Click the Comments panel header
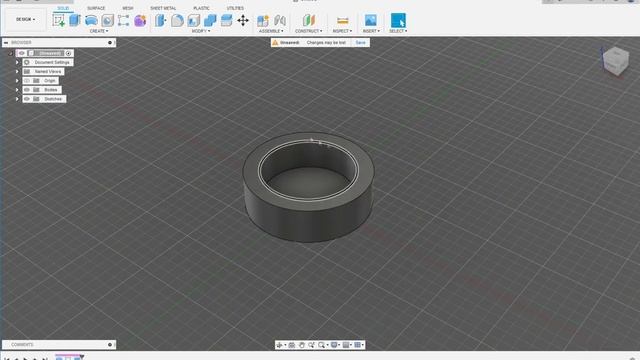 (59, 345)
